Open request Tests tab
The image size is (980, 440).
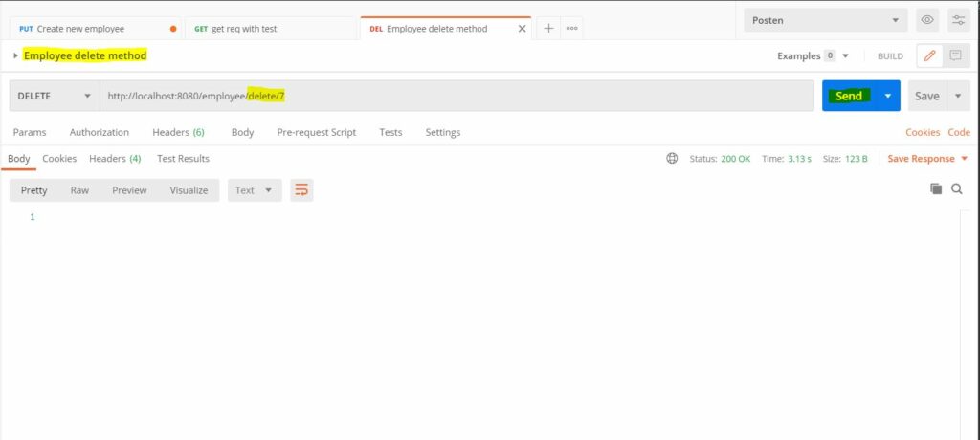click(390, 132)
